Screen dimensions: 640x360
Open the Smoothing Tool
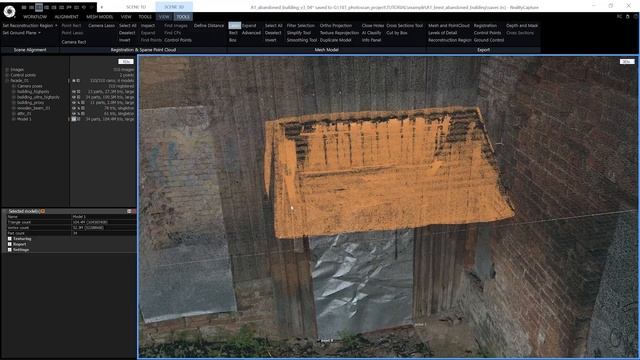(302, 40)
